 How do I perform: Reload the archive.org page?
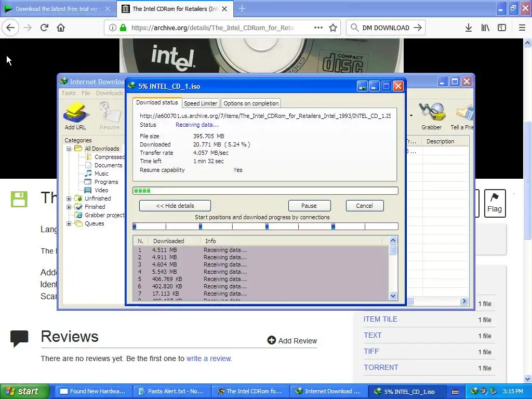(x=44, y=28)
